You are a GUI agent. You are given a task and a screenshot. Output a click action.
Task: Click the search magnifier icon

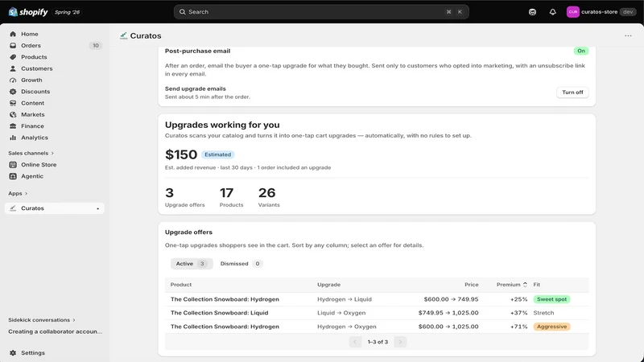[183, 12]
